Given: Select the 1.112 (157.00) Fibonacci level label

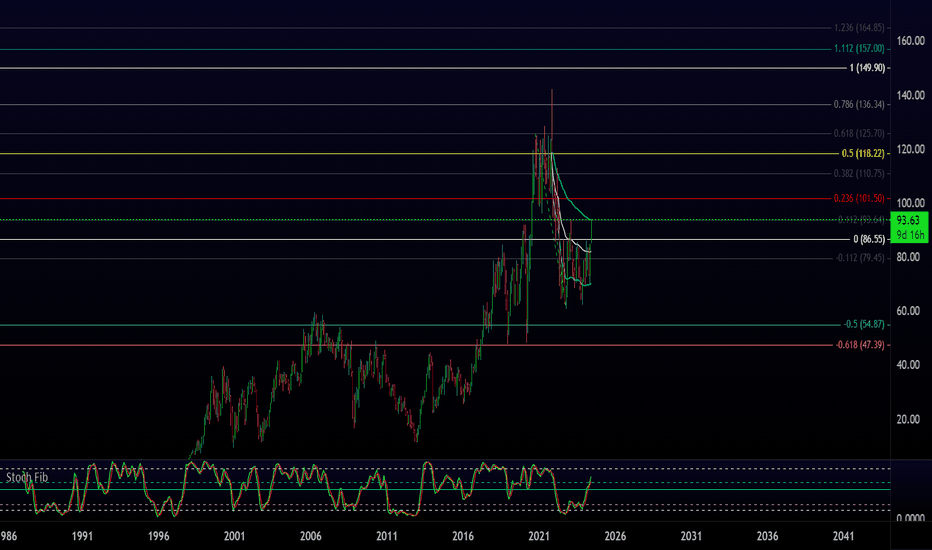Looking at the screenshot, I should (859, 49).
